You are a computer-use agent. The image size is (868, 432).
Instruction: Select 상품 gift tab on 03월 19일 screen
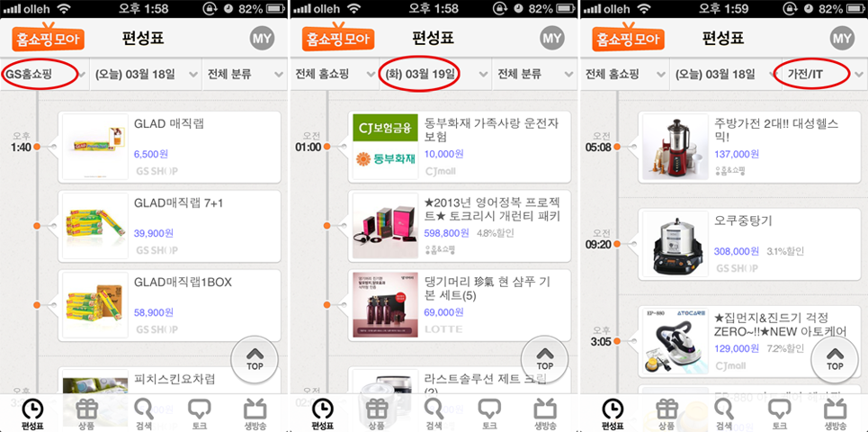pos(378,414)
